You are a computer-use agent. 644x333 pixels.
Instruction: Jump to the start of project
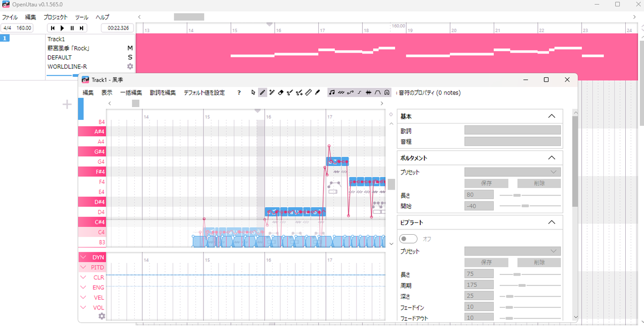53,28
